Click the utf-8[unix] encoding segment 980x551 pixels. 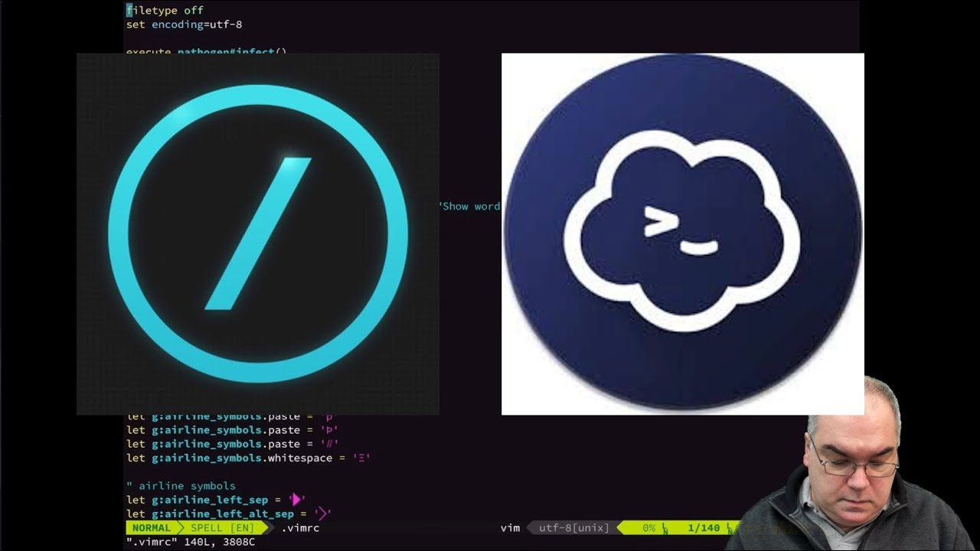pyautogui.click(x=574, y=528)
